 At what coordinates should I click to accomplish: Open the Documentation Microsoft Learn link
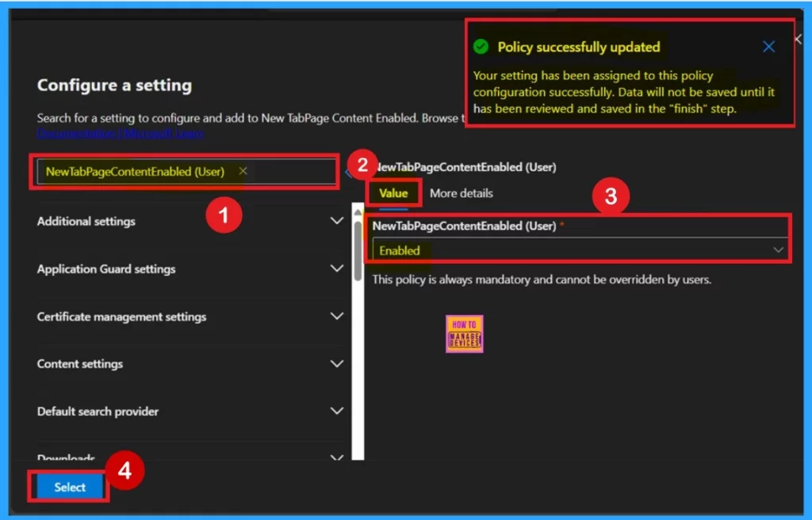click(121, 133)
